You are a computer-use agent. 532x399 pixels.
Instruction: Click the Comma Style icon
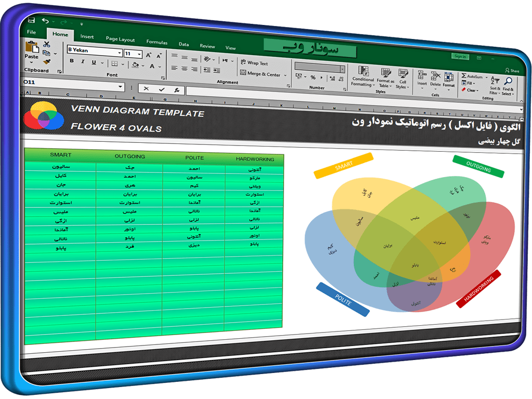pos(321,78)
